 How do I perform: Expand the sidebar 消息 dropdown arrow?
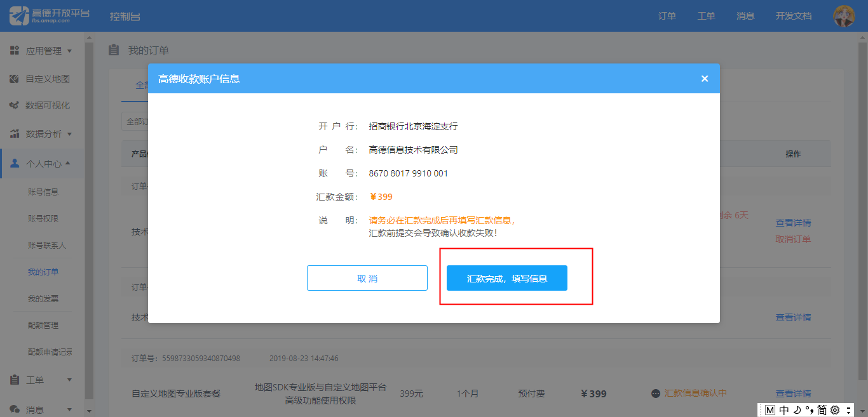click(x=69, y=409)
